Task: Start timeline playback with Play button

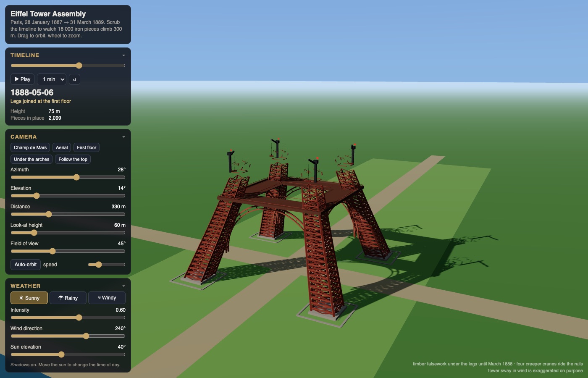Action: 22,79
